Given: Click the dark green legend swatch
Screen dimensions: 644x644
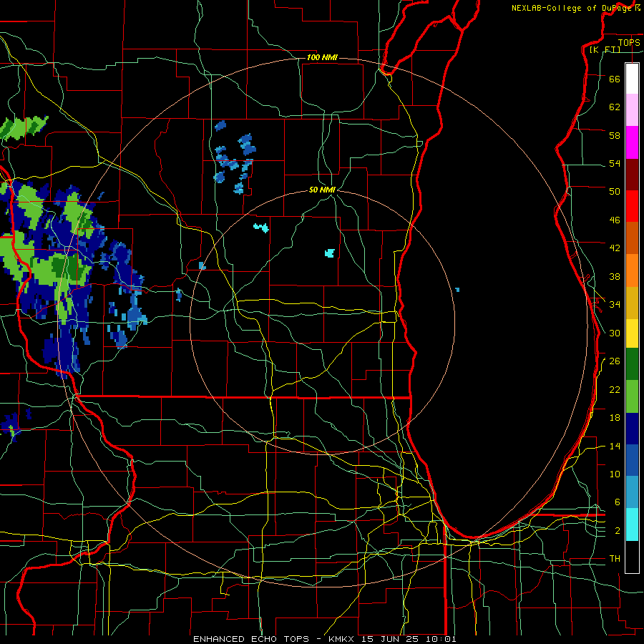Looking at the screenshot, I should click(632, 364).
